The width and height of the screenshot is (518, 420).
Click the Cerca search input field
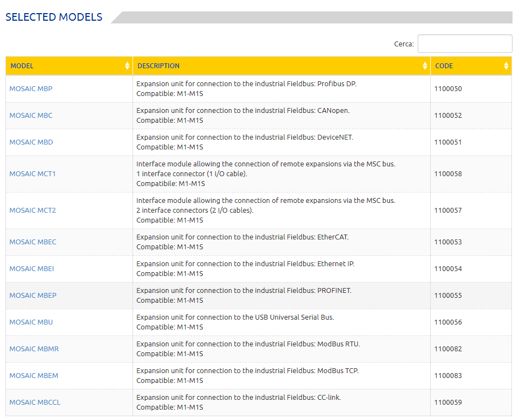point(465,44)
